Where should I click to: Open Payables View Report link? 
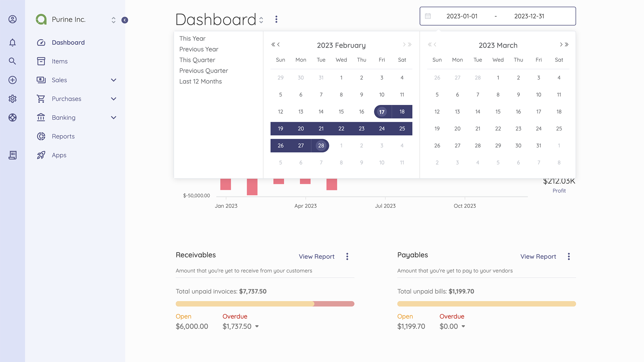coord(538,256)
